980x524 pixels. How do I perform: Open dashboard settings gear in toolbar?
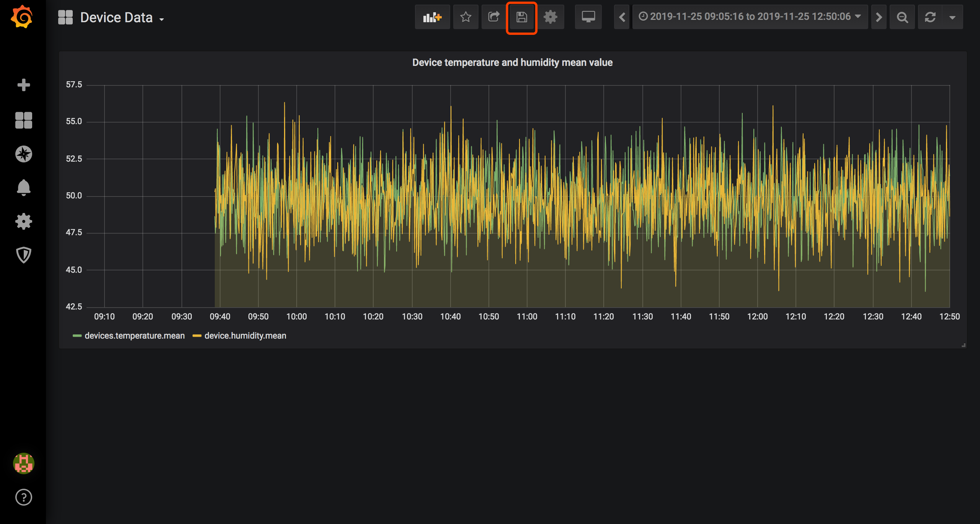[x=550, y=17]
